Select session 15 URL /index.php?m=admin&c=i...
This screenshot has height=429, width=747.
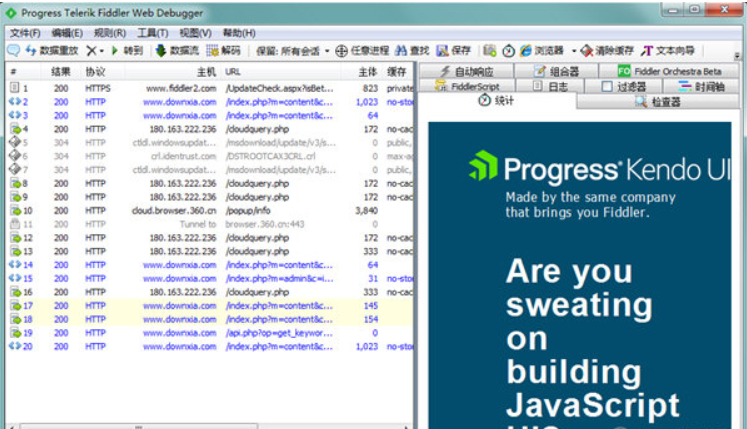(x=280, y=278)
